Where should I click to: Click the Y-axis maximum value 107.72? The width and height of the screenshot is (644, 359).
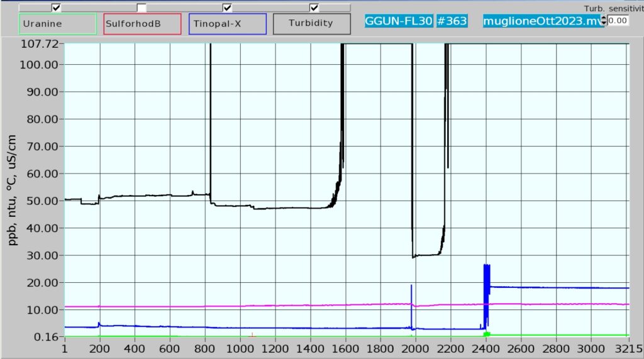[x=39, y=44]
